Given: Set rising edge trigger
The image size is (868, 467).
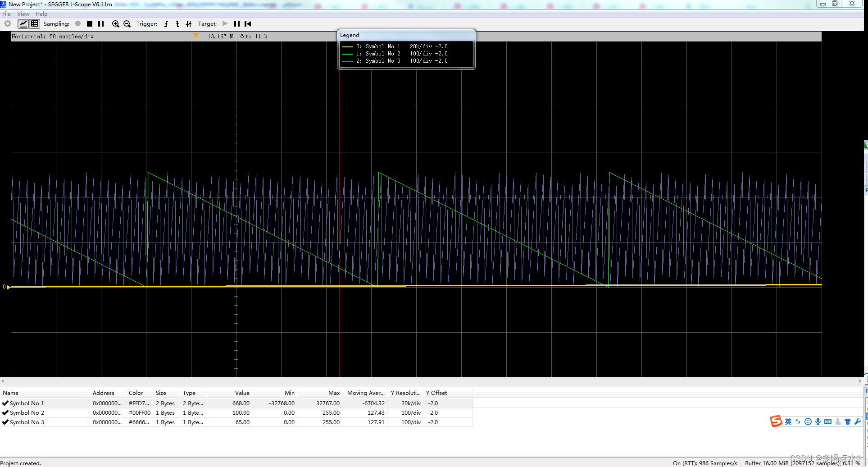Looking at the screenshot, I should click(166, 24).
